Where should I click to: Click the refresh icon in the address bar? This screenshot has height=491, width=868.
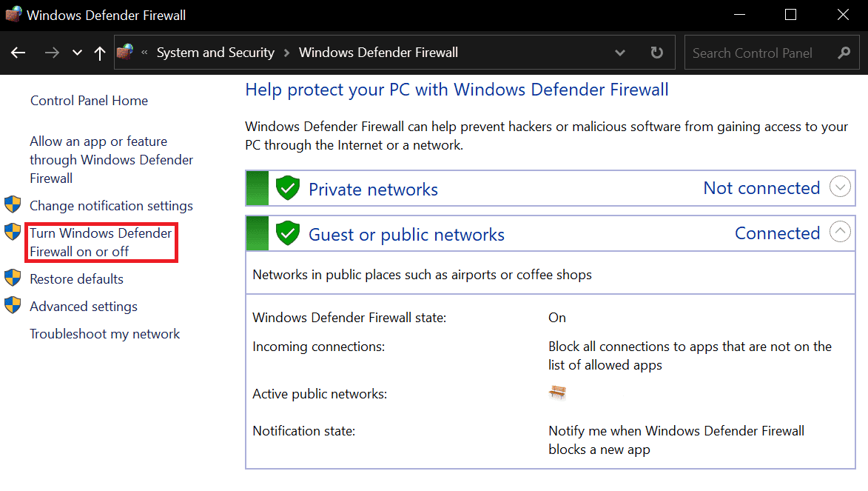pos(657,52)
